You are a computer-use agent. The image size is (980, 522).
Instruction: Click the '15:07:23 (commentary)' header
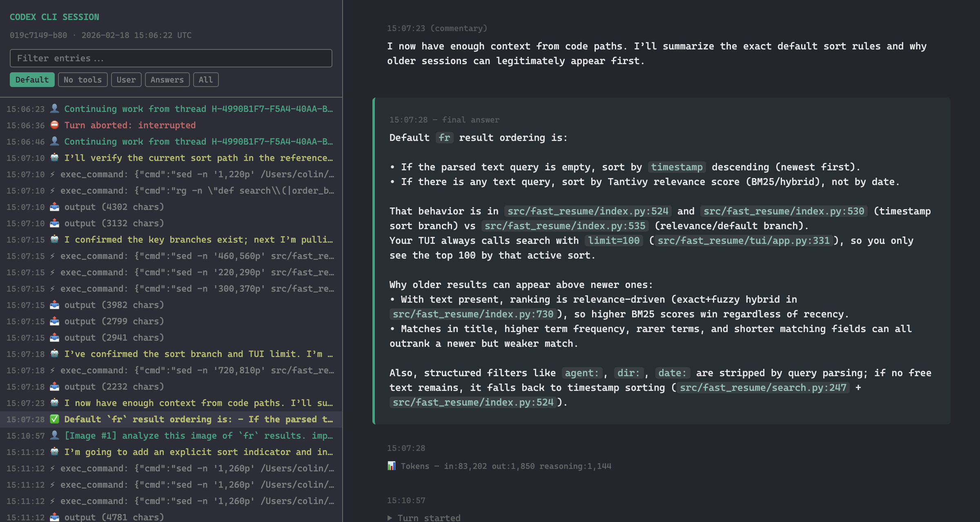tap(437, 28)
